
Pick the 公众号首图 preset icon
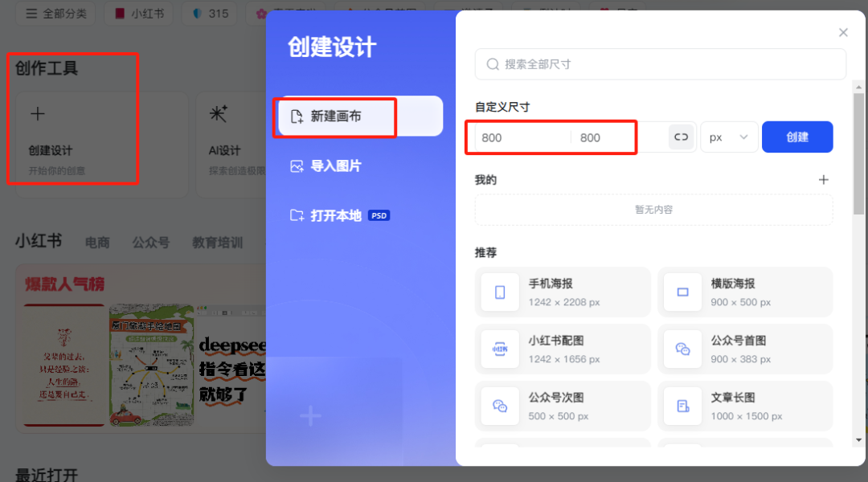pyautogui.click(x=682, y=349)
